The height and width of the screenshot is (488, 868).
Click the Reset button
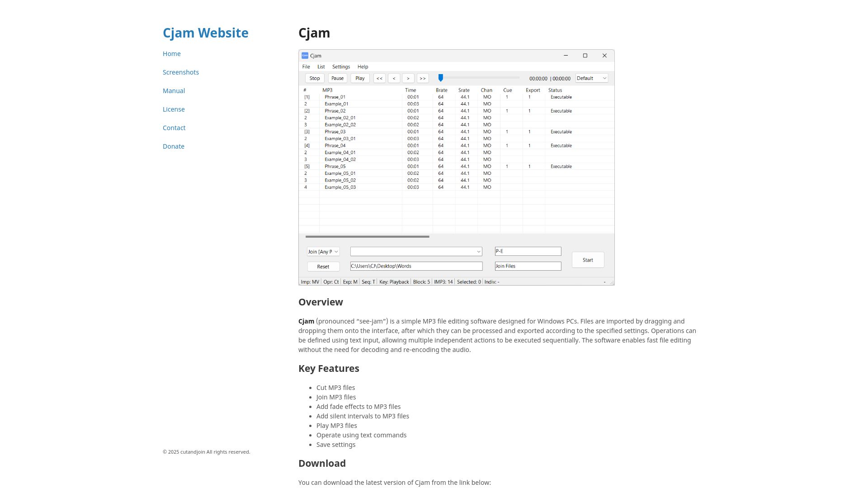(x=323, y=267)
